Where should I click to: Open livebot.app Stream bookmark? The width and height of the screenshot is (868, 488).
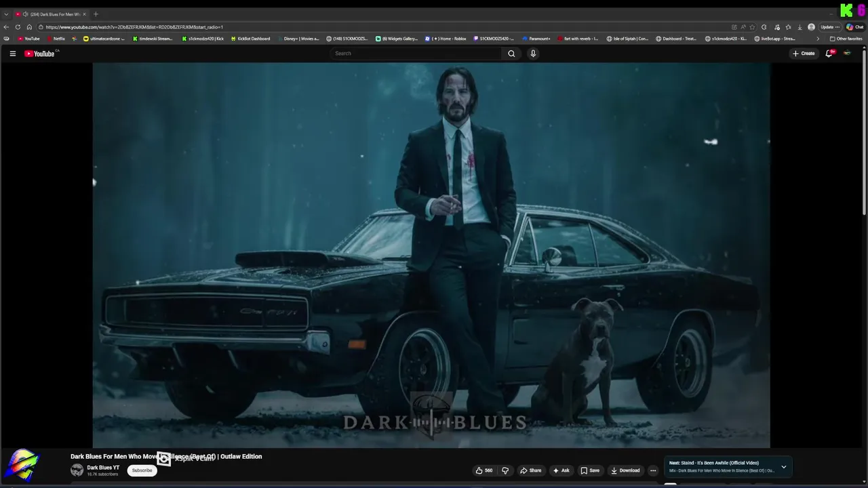click(774, 39)
